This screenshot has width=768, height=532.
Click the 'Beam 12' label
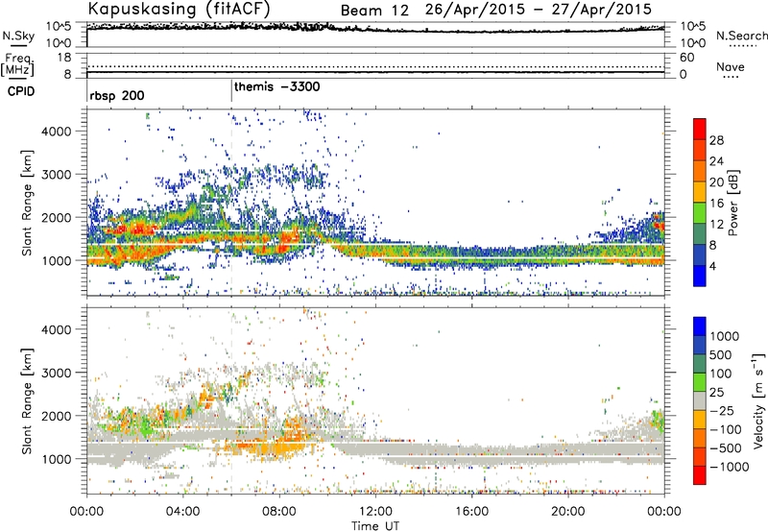click(374, 11)
